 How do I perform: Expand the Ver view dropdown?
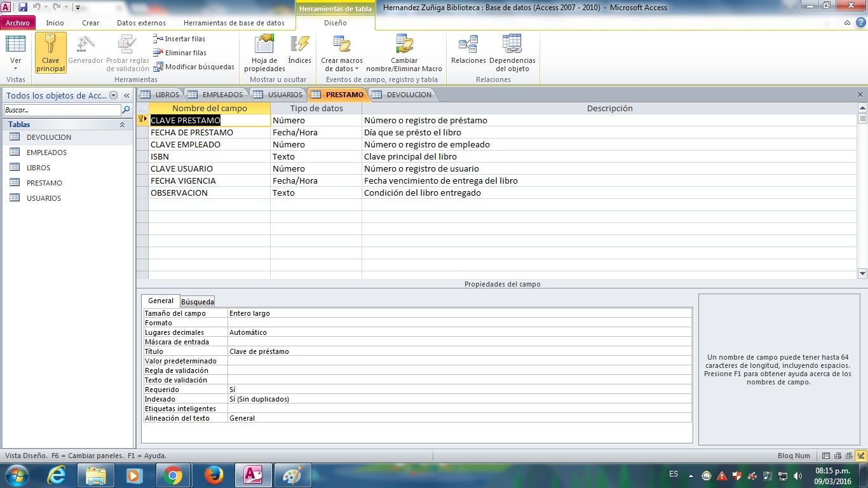pos(16,67)
